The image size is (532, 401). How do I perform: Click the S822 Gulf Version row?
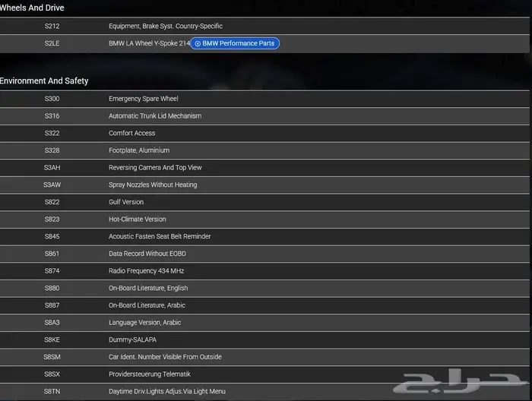(x=125, y=202)
